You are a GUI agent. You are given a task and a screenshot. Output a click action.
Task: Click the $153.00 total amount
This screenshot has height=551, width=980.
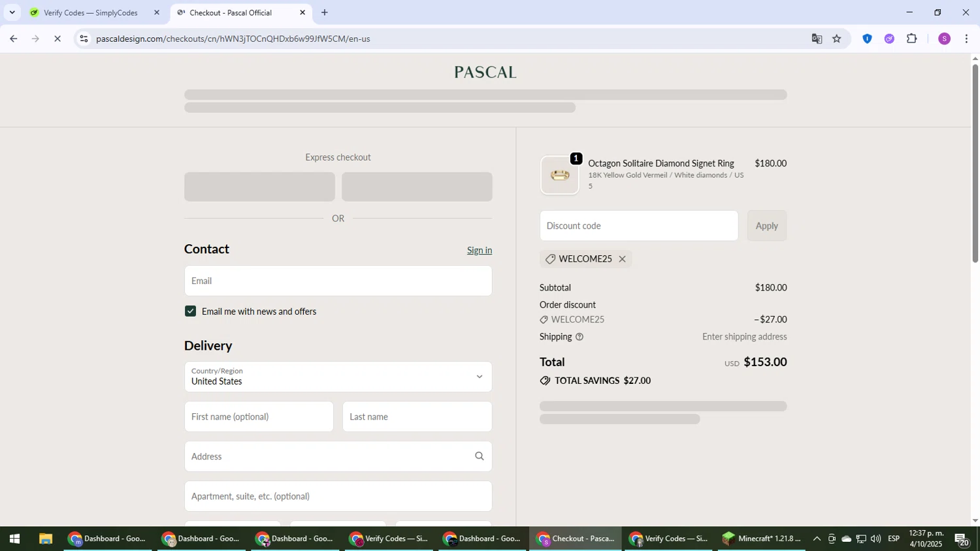[765, 362]
